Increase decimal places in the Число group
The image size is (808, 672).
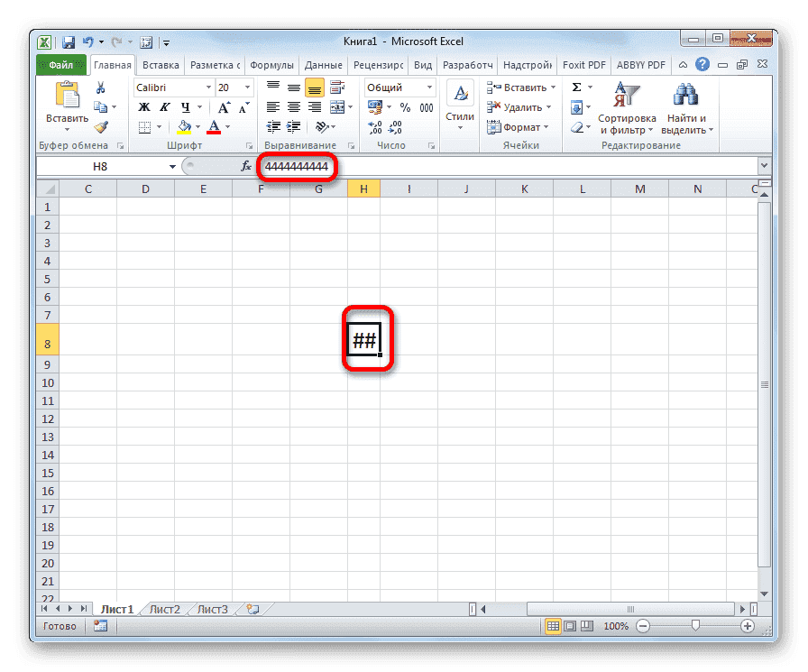(376, 127)
